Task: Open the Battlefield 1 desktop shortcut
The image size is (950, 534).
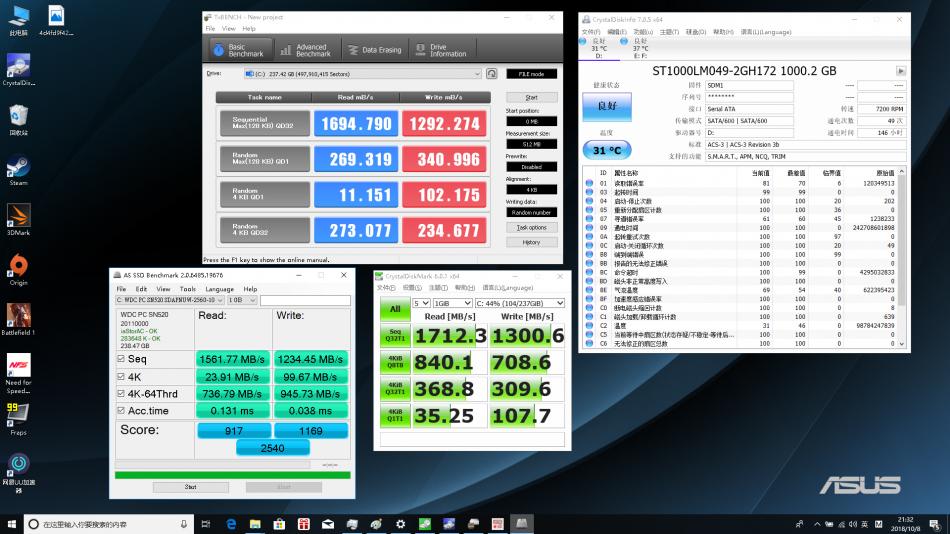Action: (x=18, y=317)
